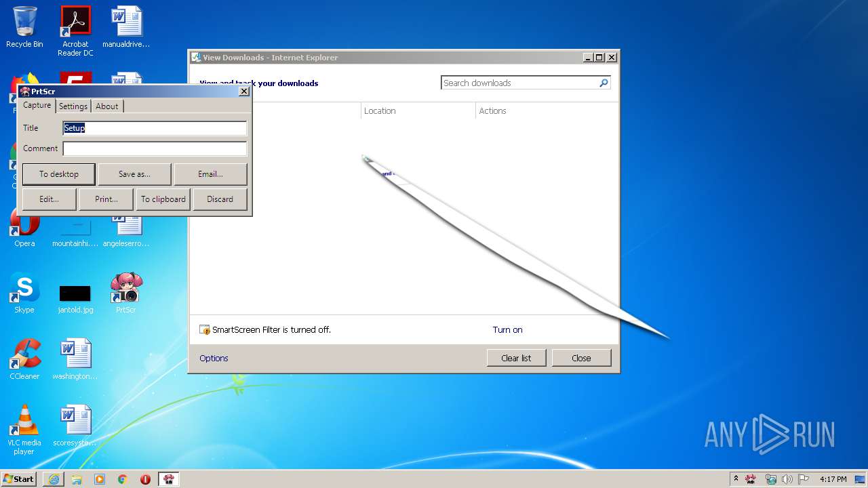Launch Skype from the desktop
The height and width of the screenshot is (488, 868).
tap(24, 293)
